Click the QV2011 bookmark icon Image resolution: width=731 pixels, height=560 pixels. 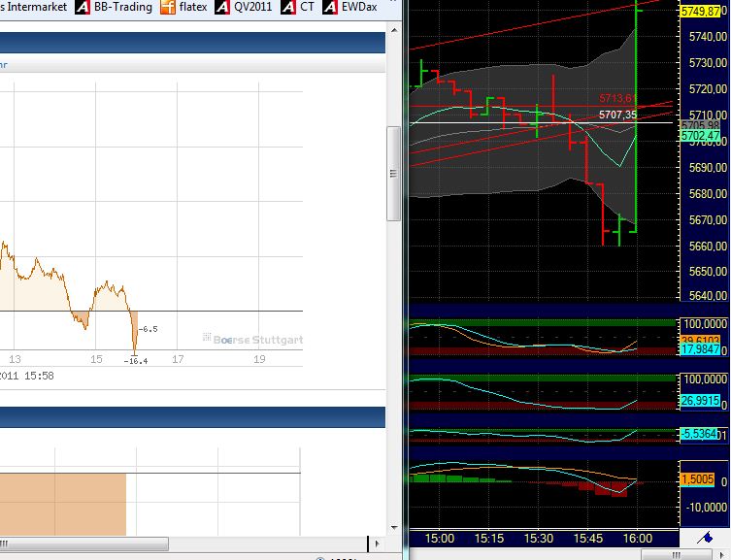click(222, 7)
